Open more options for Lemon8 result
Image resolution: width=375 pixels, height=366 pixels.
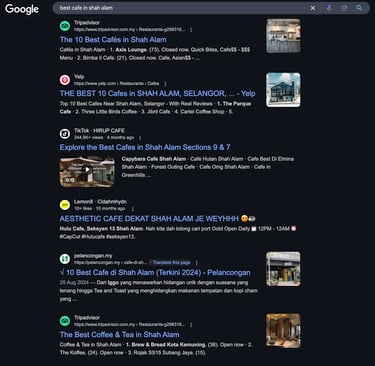point(132,209)
